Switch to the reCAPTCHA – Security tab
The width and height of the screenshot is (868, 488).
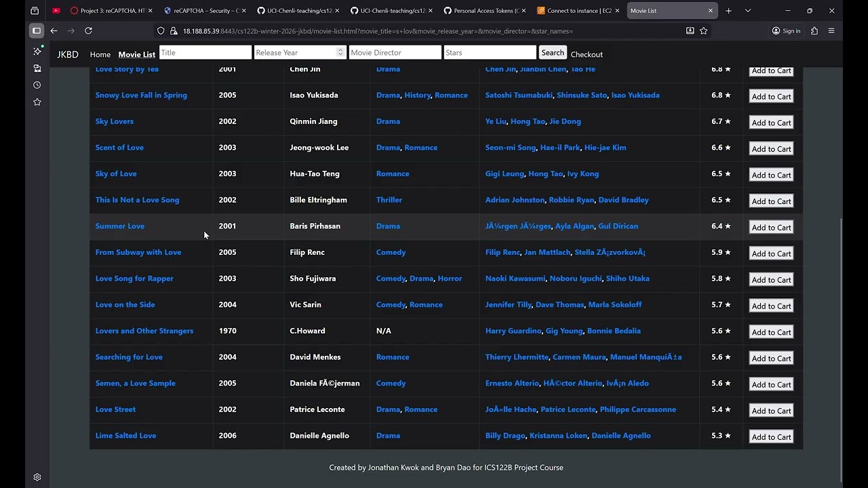tap(205, 11)
